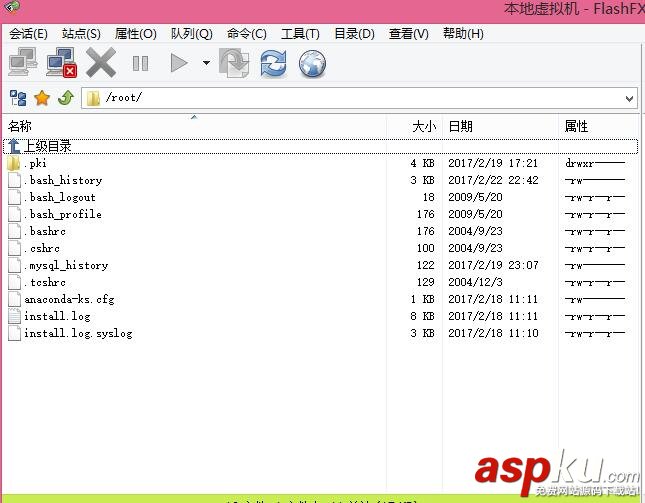The height and width of the screenshot is (503, 645).
Task: Open the dropdown arrow next to Play
Action: click(206, 63)
